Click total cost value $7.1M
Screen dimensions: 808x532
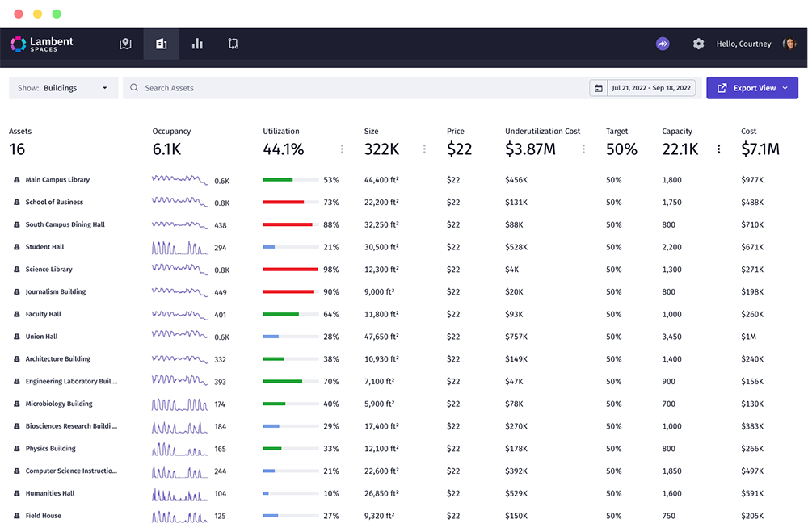(760, 149)
